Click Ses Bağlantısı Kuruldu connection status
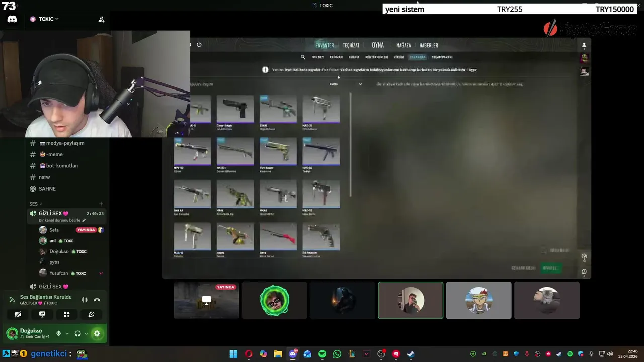 pyautogui.click(x=46, y=297)
